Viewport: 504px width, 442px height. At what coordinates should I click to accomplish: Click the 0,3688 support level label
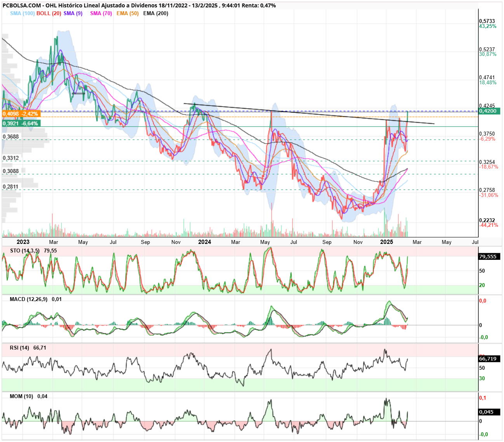coord(11,137)
